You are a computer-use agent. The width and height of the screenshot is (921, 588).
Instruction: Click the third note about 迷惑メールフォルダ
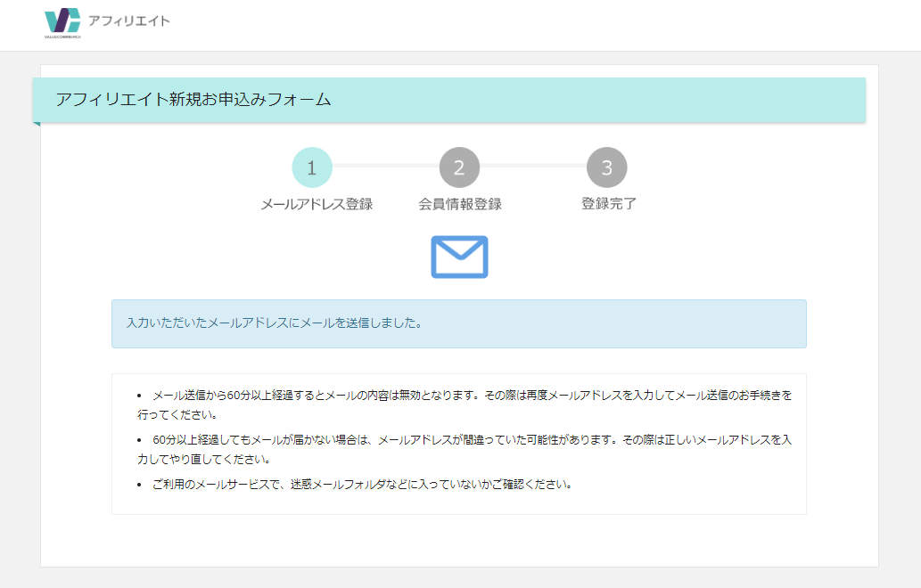coord(361,485)
